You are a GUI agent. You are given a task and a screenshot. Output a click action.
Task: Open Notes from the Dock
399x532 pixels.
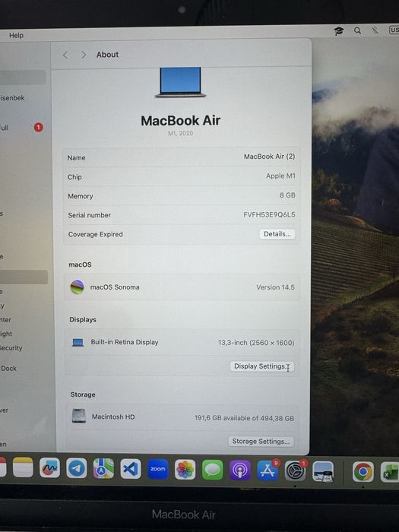pyautogui.click(x=23, y=467)
